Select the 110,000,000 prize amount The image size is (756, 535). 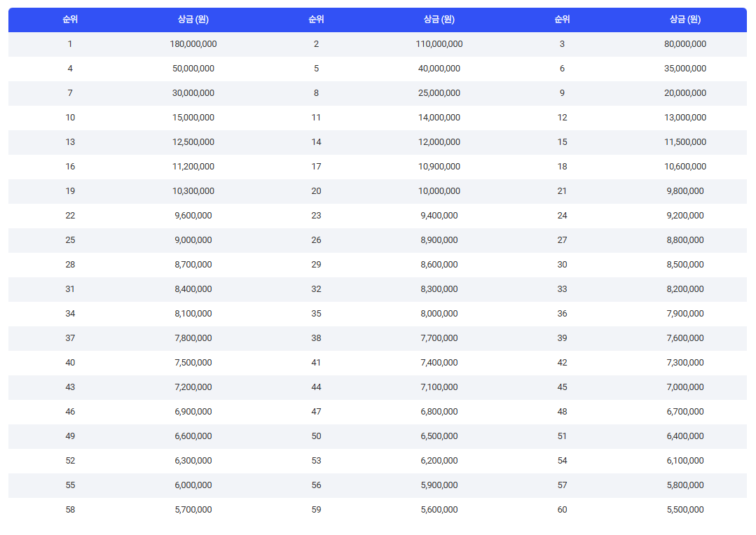click(x=439, y=44)
